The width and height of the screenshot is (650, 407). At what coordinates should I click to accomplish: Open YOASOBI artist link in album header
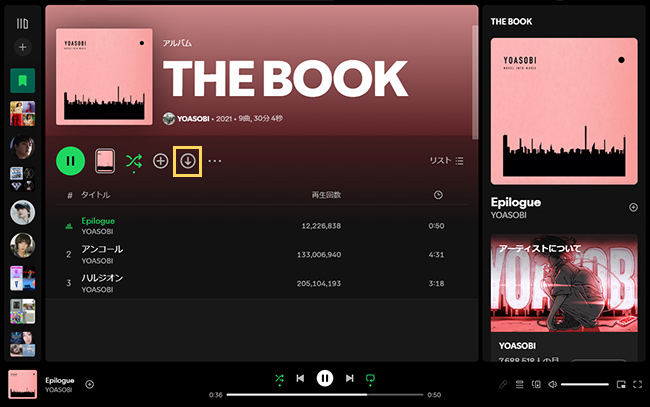pyautogui.click(x=193, y=119)
